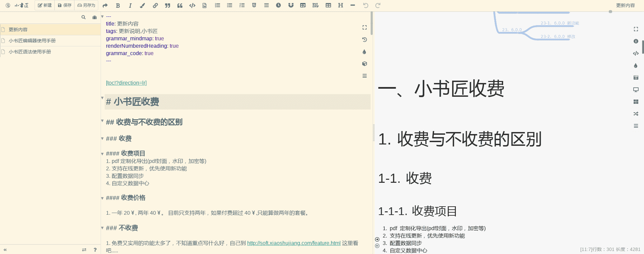Screen dimensions: 644x254
Task: Collapse the '### 不收费' fold arrow
Action: coord(102,228)
